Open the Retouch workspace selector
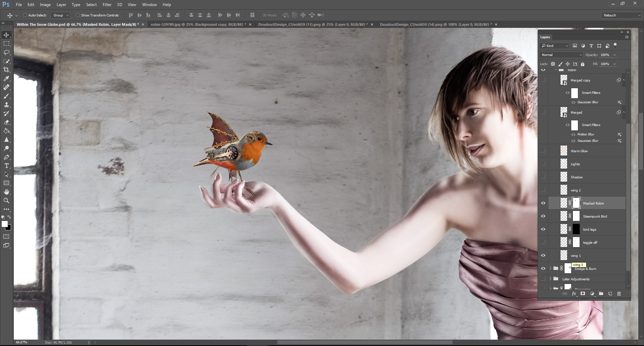Viewport: 644px width, 346px height. pos(621,15)
